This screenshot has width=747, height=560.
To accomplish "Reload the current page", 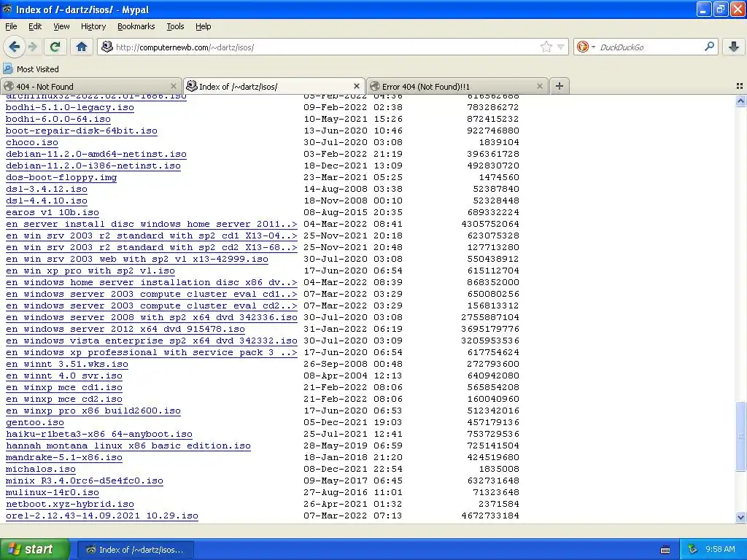I will point(55,47).
